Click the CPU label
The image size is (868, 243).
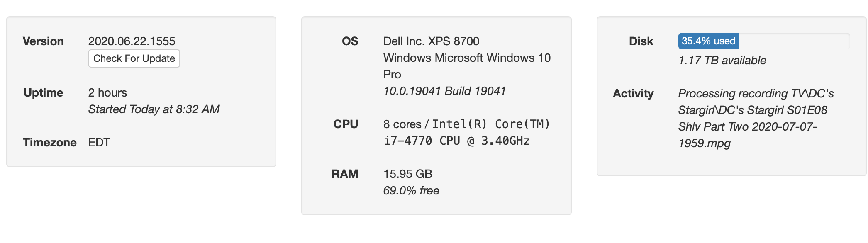(x=345, y=124)
